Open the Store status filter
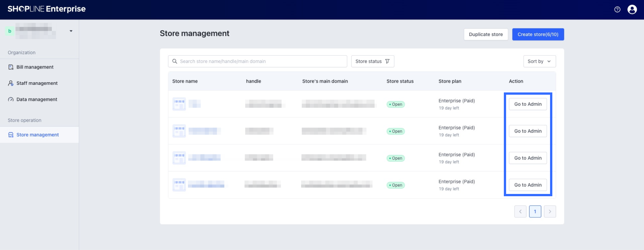The height and width of the screenshot is (250, 644). (x=373, y=61)
